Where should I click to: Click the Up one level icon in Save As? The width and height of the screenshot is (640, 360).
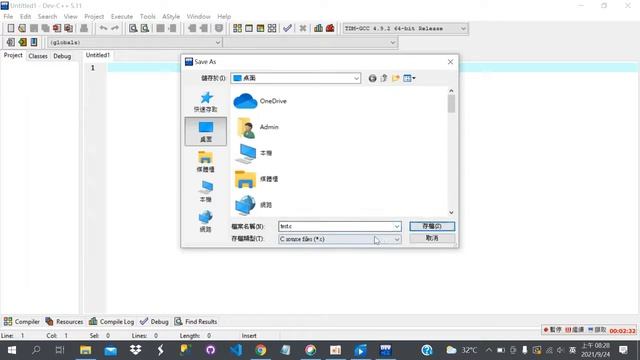point(384,78)
